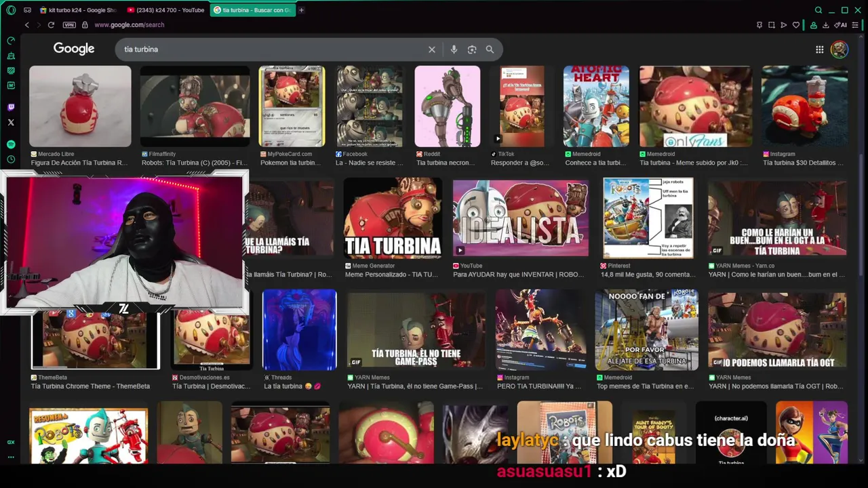868x488 pixels.
Task: Click 'Tía Turbina Chrome Theme - ThemeBeta' link
Action: click(x=90, y=386)
